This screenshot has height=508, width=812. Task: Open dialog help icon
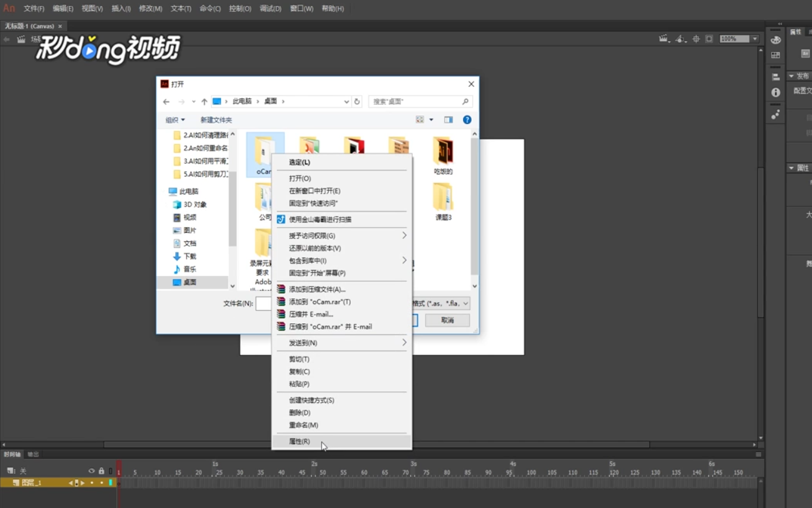pos(467,120)
